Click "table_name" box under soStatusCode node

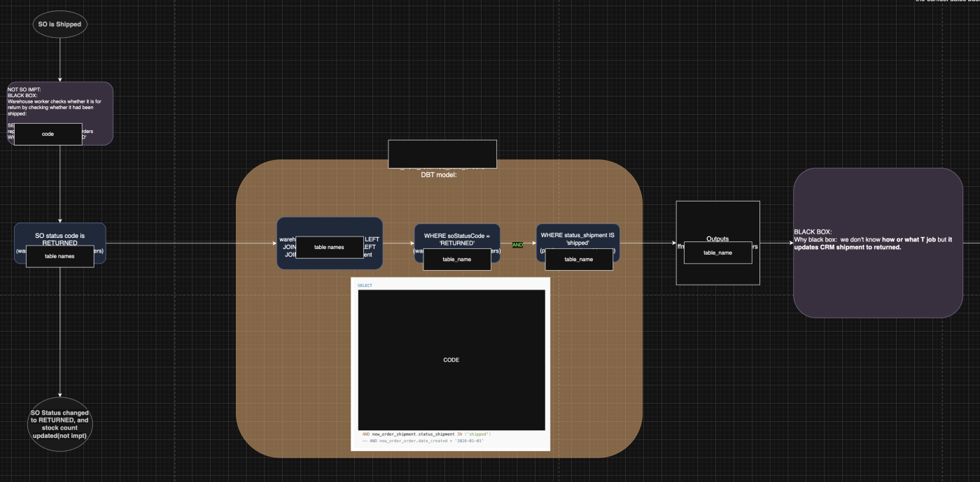456,259
